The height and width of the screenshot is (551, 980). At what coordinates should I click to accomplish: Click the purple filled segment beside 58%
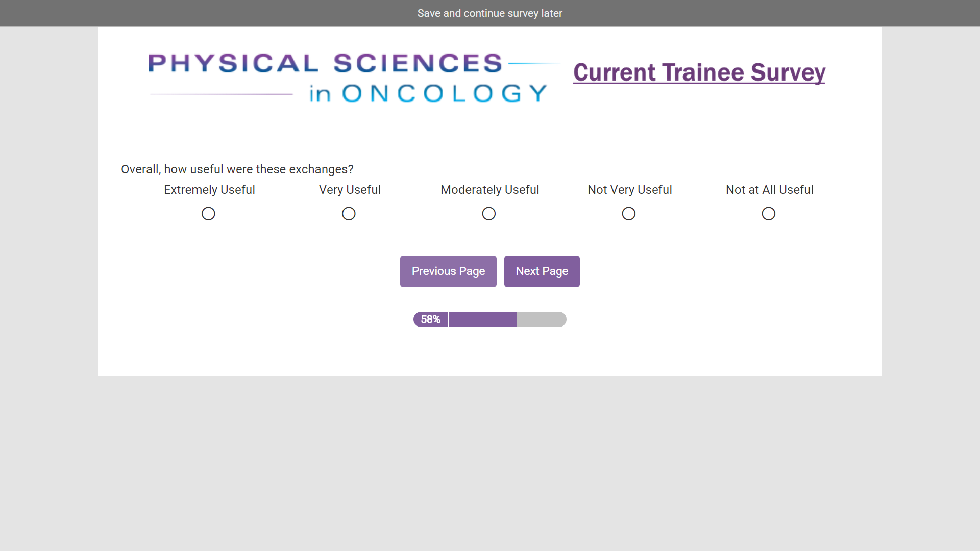482,319
